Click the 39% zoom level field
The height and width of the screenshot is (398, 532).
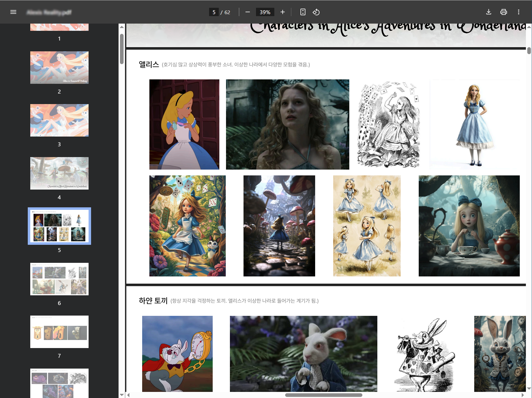(265, 12)
